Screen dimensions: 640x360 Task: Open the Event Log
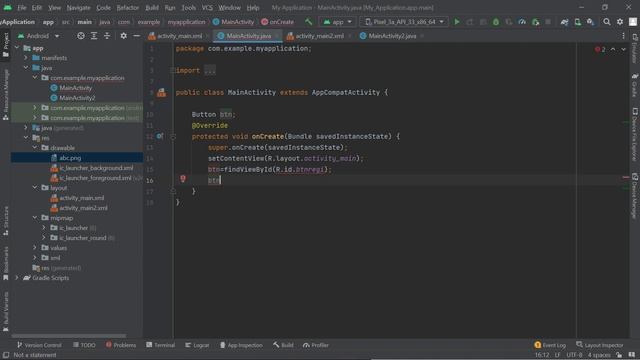click(x=550, y=345)
